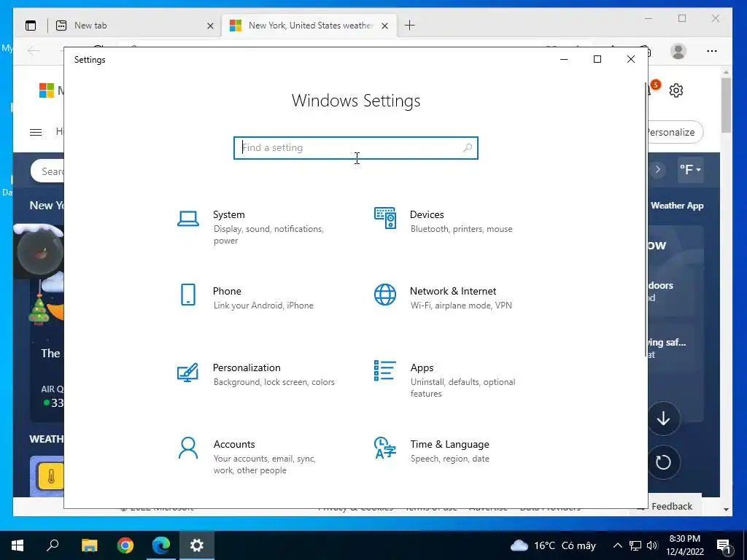747x560 pixels.
Task: Open Time & Language icon
Action: click(x=385, y=448)
